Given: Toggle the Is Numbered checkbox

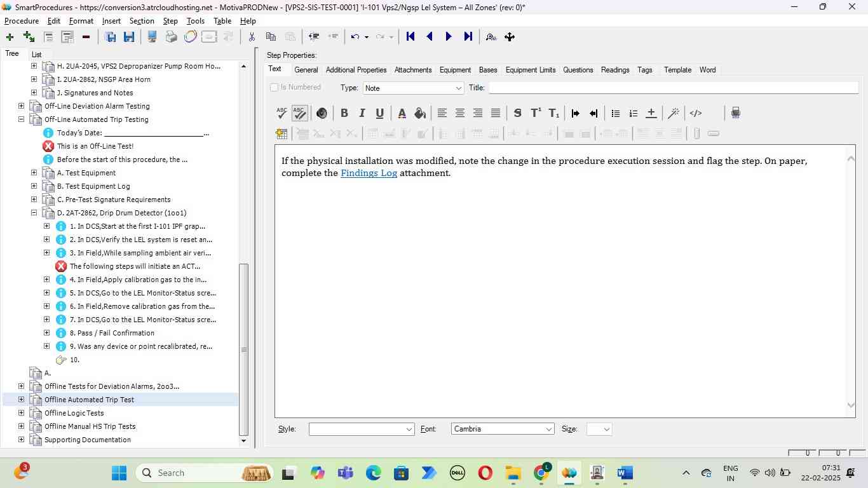Looking at the screenshot, I should [x=275, y=87].
